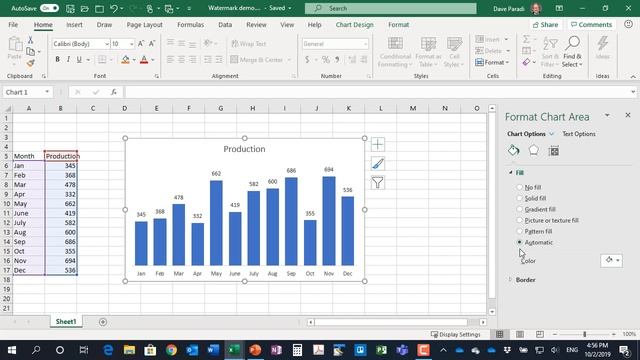Click the Share button
Image resolution: width=640 pixels, height=360 pixels.
(x=545, y=24)
